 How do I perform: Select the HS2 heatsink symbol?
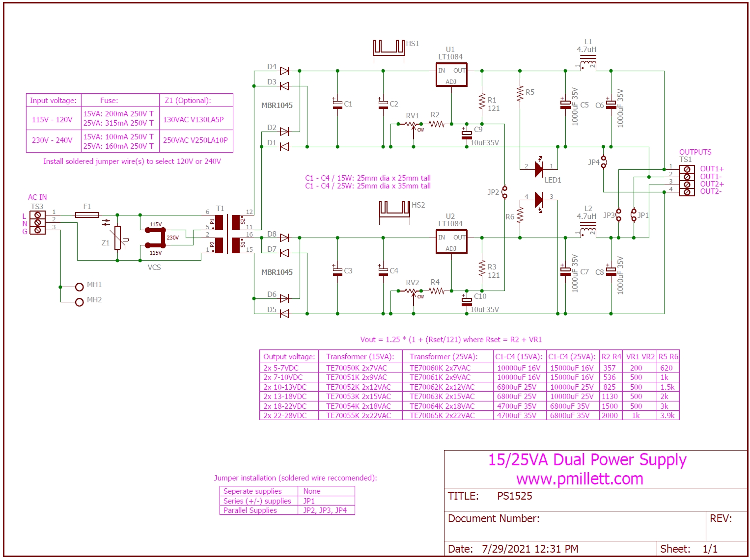coord(394,209)
